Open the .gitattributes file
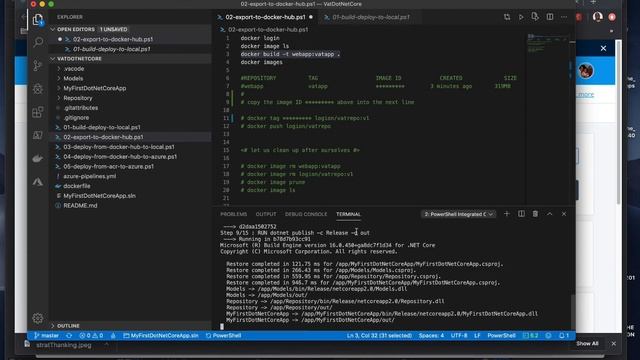The height and width of the screenshot is (360, 640). tap(80, 108)
